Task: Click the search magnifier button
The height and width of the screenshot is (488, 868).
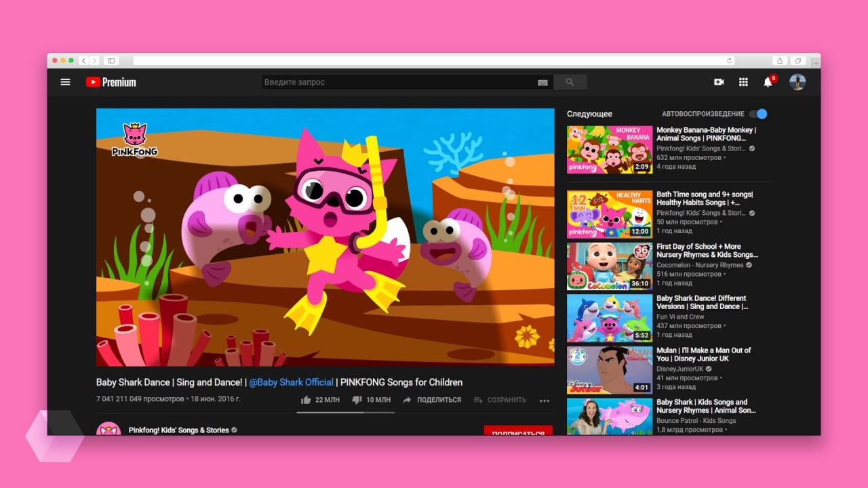Action: [x=570, y=82]
